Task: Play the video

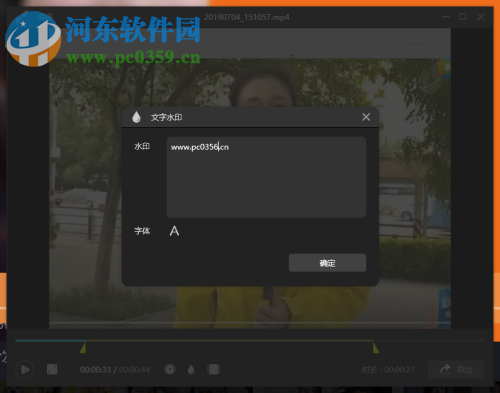Action: click(25, 369)
